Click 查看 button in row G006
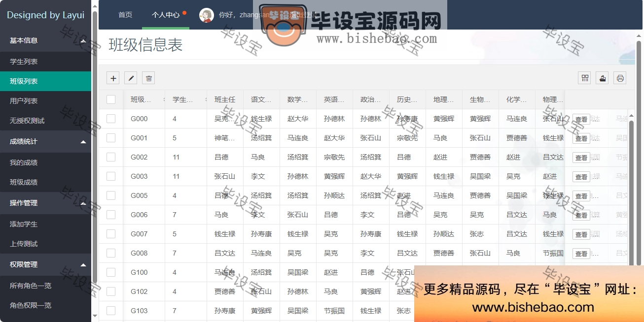Screen dimensions: 644x322 pos(581,215)
